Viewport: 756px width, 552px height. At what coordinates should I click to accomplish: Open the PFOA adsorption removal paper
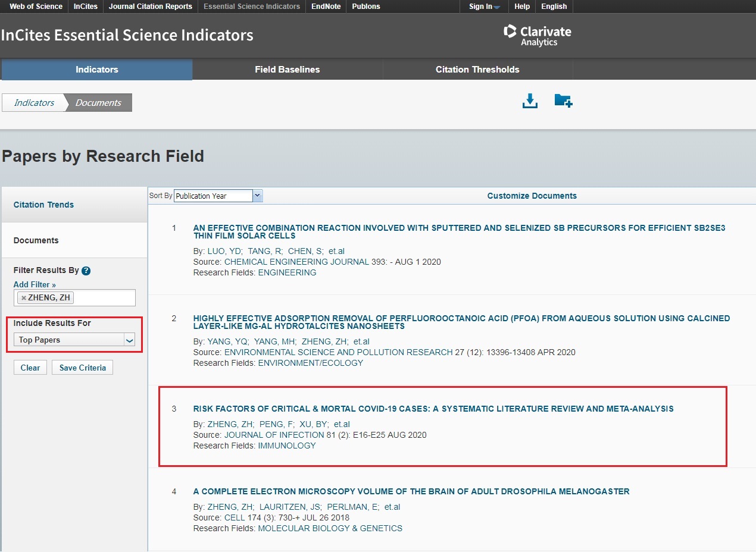[x=461, y=322]
